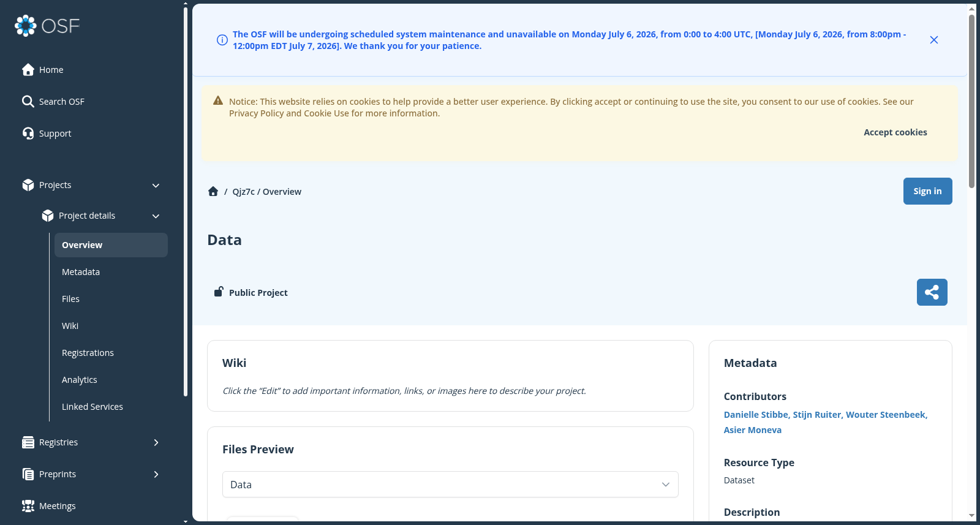Click the Meetings people icon
The image size is (980, 525).
pos(28,506)
